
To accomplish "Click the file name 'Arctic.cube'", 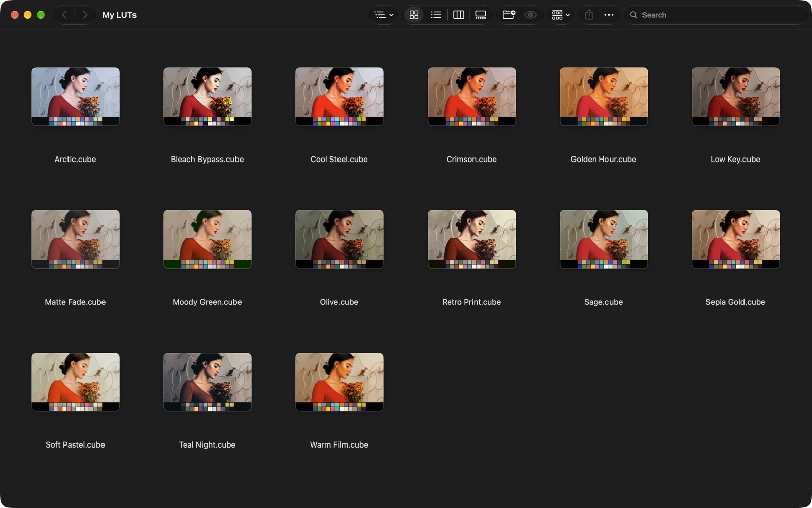I will [75, 159].
